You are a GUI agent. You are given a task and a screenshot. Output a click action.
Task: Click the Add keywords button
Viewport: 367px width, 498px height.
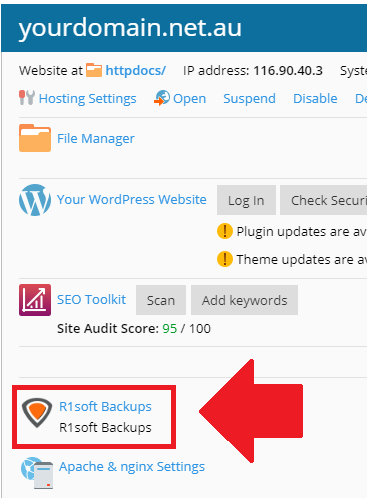[x=244, y=300]
